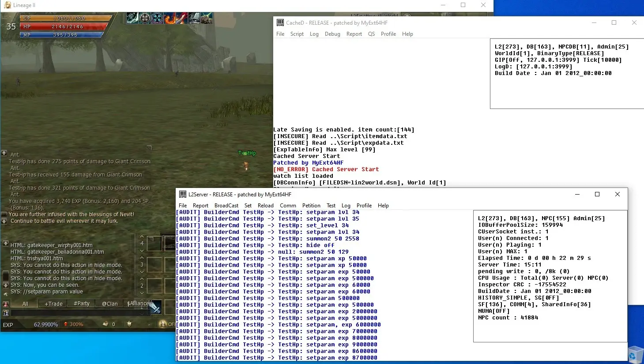Click the EXP 62.9900% value
The height and width of the screenshot is (364, 644).
(x=46, y=325)
